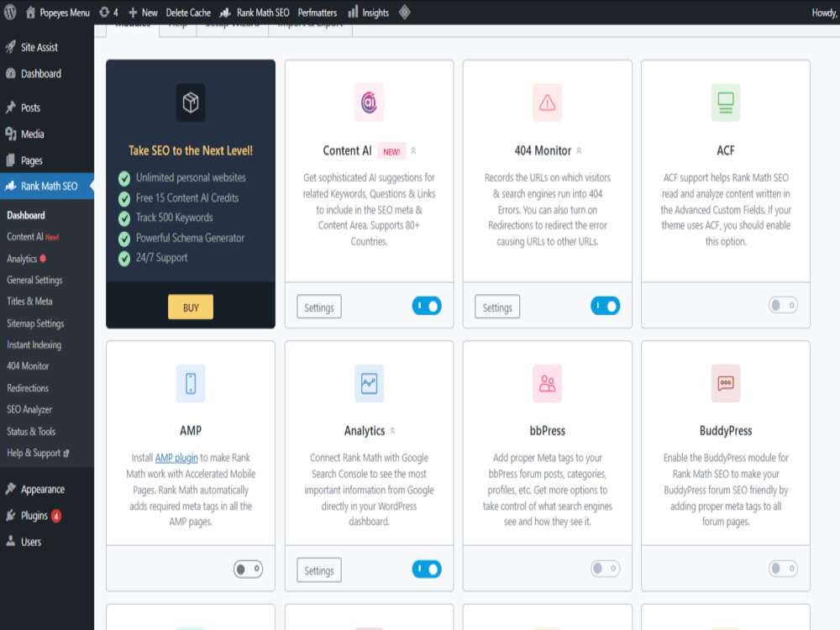
Task: Click the Posts pin icon in sidebar
Action: [x=10, y=108]
